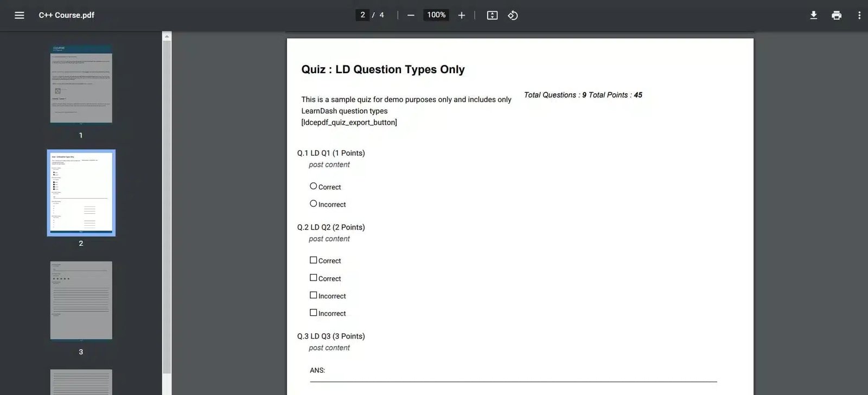Check the last Incorrect box in Q.2
Image resolution: width=868 pixels, height=395 pixels.
click(x=313, y=313)
